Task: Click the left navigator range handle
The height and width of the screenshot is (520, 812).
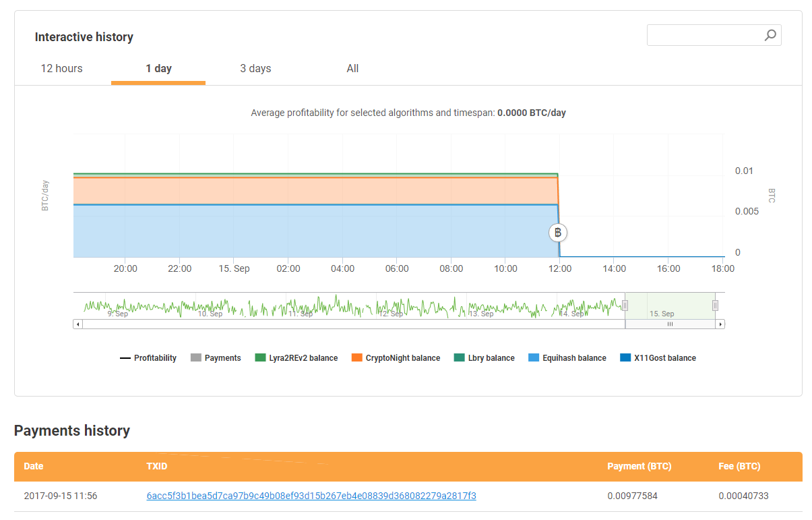Action: (x=625, y=306)
